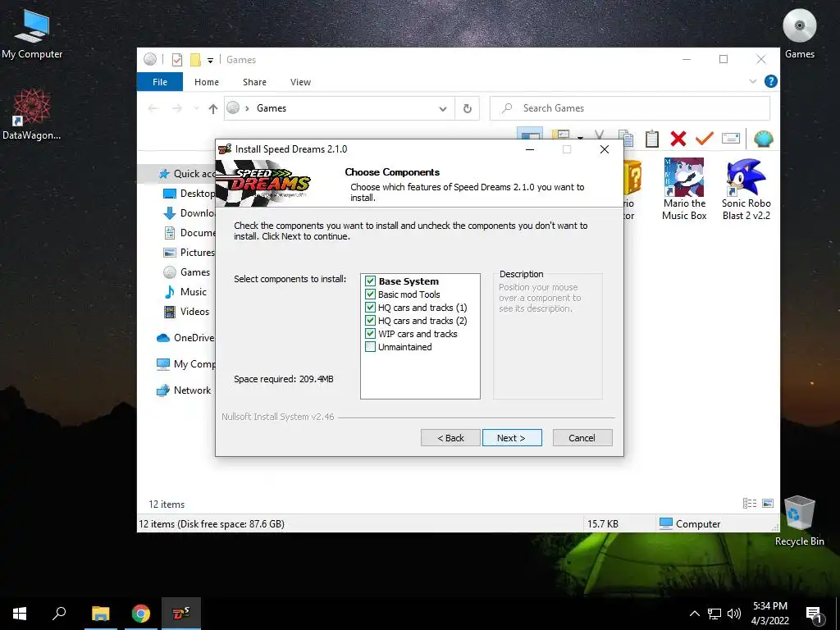The width and height of the screenshot is (840, 630).
Task: Uncheck Basic mod Tools component
Action: 370,294
